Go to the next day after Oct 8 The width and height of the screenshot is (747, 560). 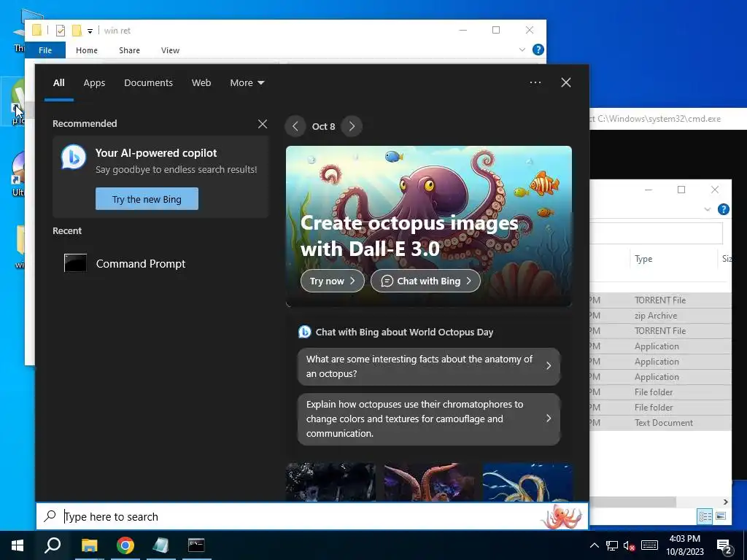click(x=352, y=126)
